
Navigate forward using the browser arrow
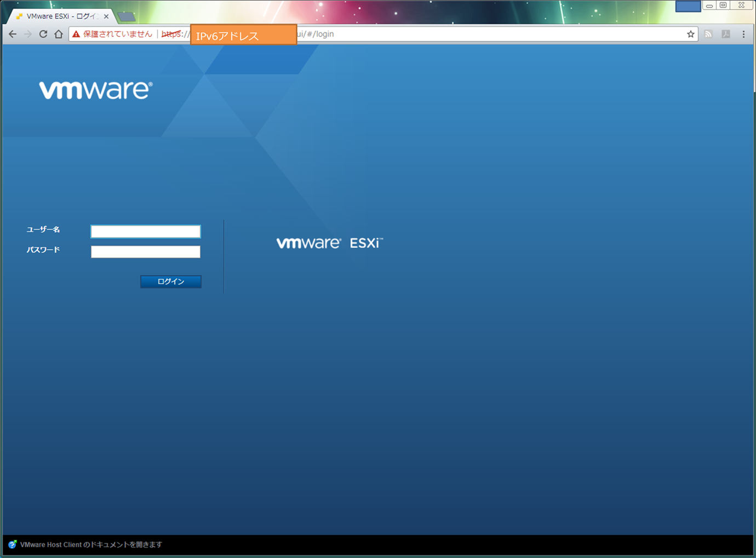pyautogui.click(x=28, y=33)
